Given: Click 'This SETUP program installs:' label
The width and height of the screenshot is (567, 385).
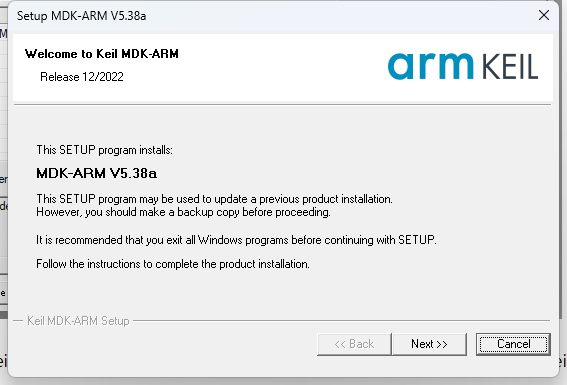Looking at the screenshot, I should [x=105, y=150].
